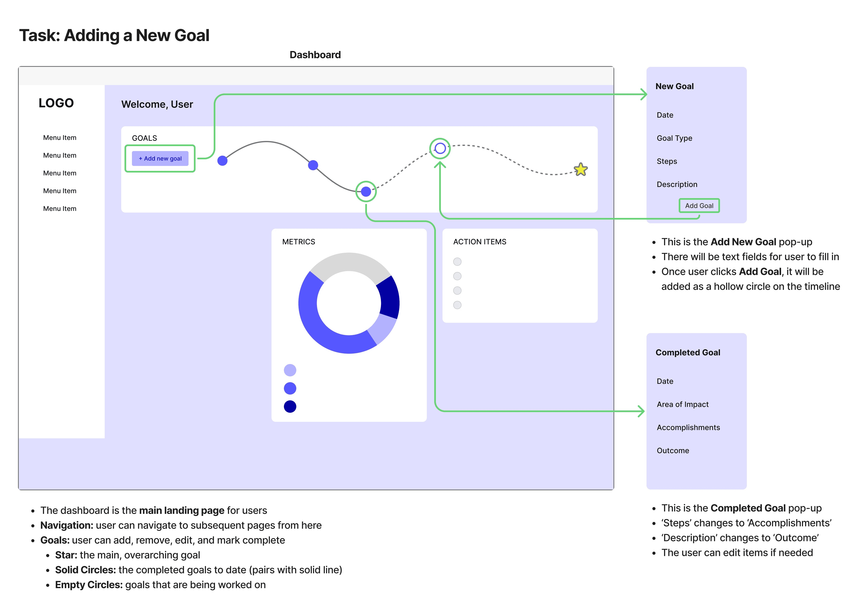Screen dimensions: 860x616
Task: Click the green-circled solid goal marker
Action: [x=366, y=192]
